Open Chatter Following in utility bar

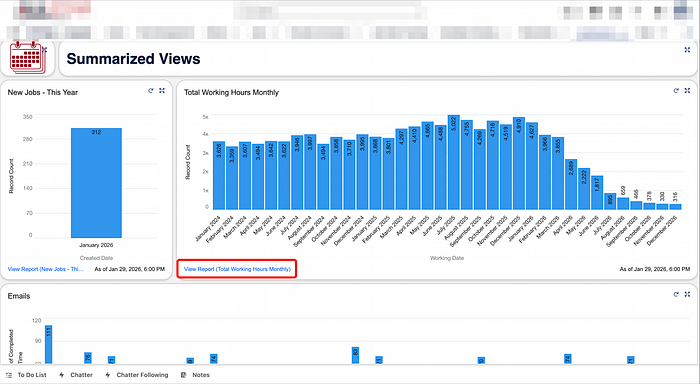point(137,375)
